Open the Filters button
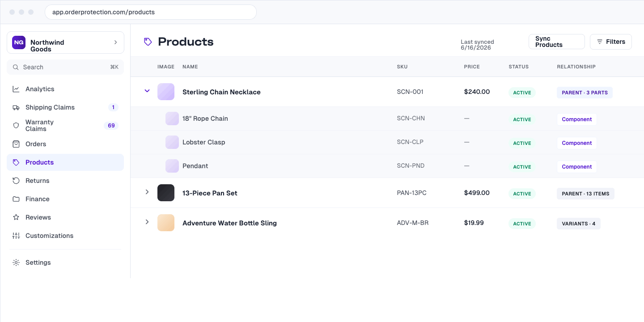 pyautogui.click(x=611, y=42)
